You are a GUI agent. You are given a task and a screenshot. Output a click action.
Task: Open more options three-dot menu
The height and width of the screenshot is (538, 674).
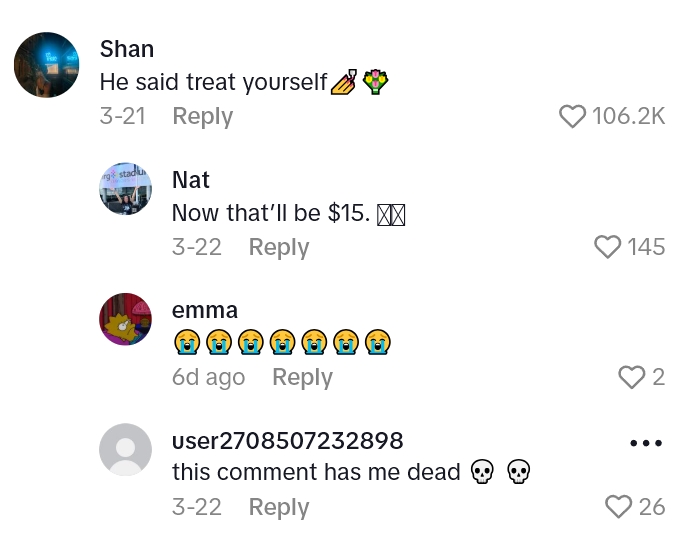[645, 443]
